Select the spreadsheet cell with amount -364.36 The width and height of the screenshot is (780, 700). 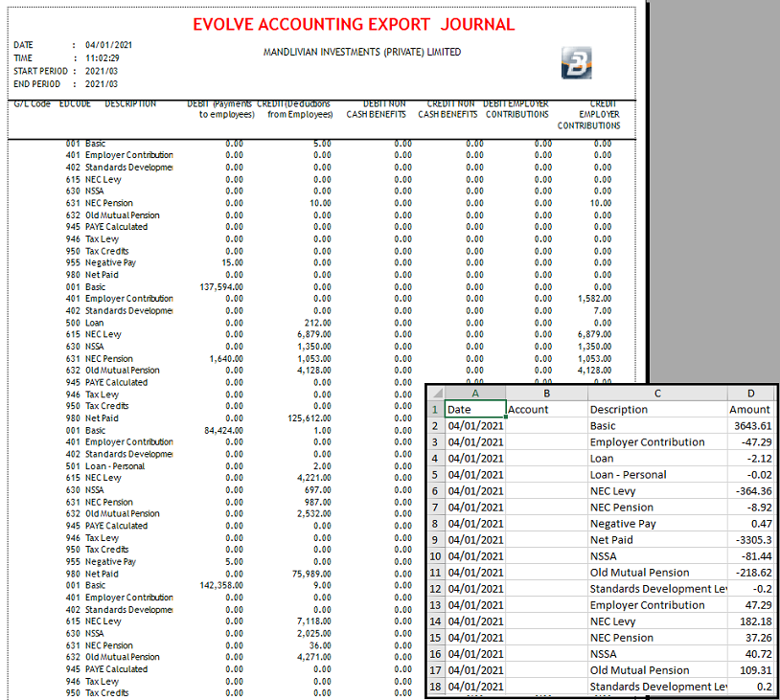pos(750,491)
